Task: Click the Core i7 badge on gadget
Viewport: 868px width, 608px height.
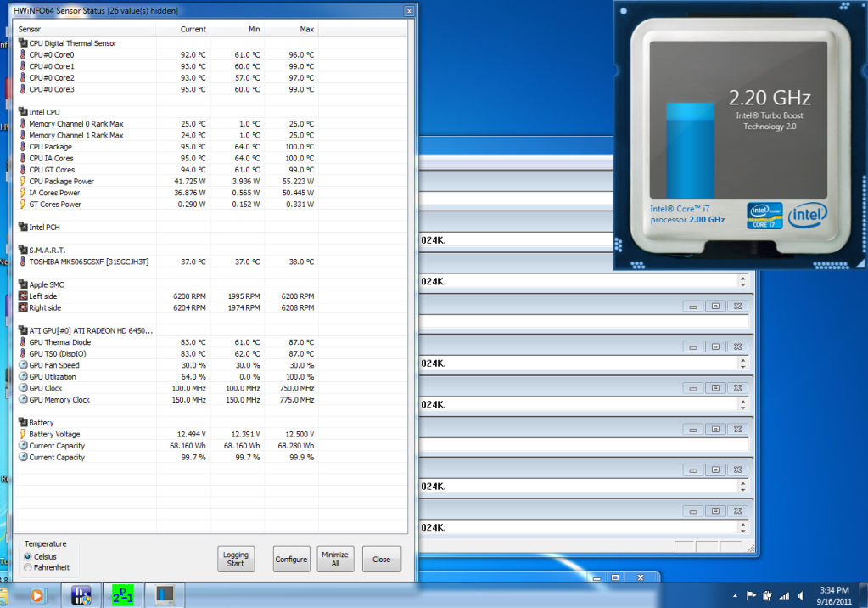Action: [x=764, y=216]
